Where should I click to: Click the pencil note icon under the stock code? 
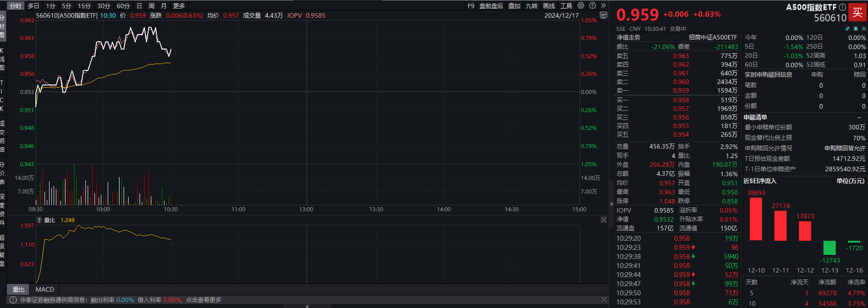tap(848, 29)
